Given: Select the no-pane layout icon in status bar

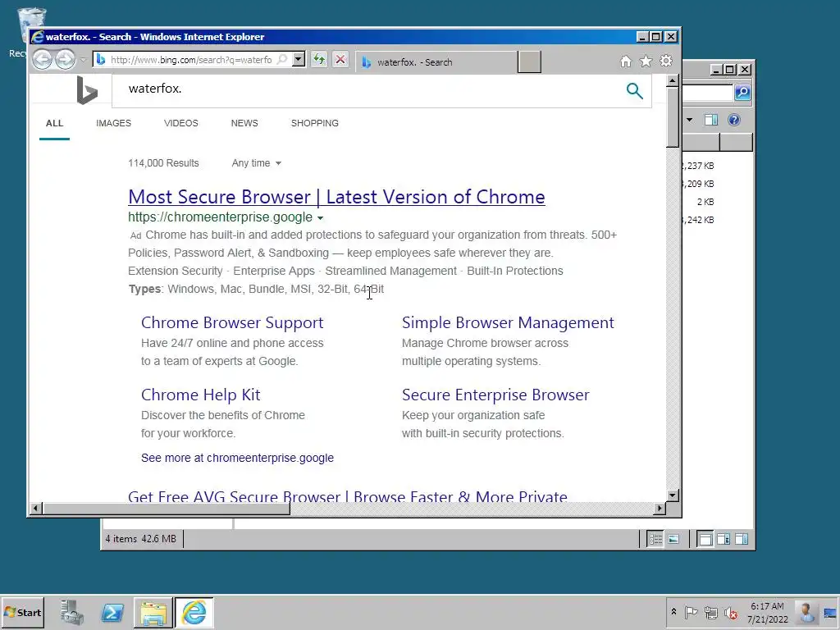Looking at the screenshot, I should pos(705,540).
